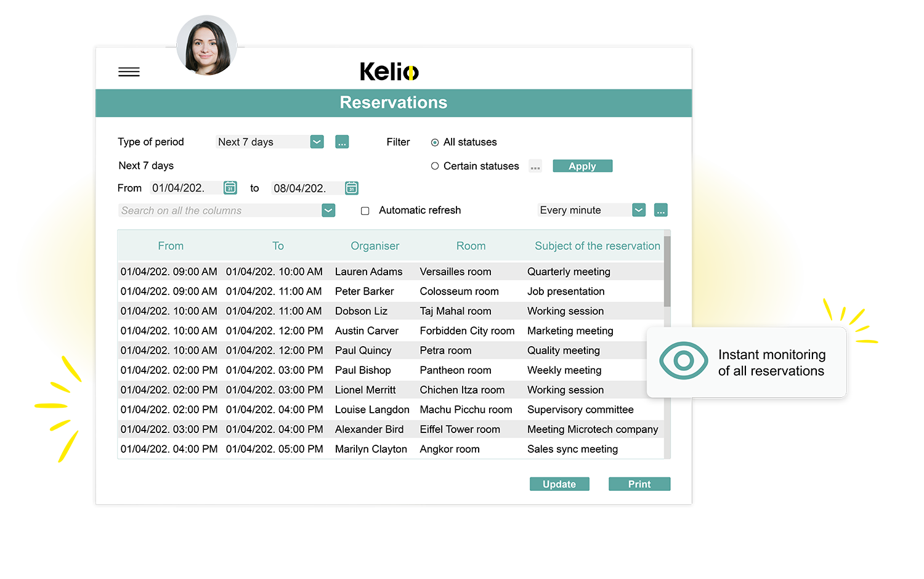Click the Quality meeting subject
The image size is (924, 579).
click(x=563, y=350)
